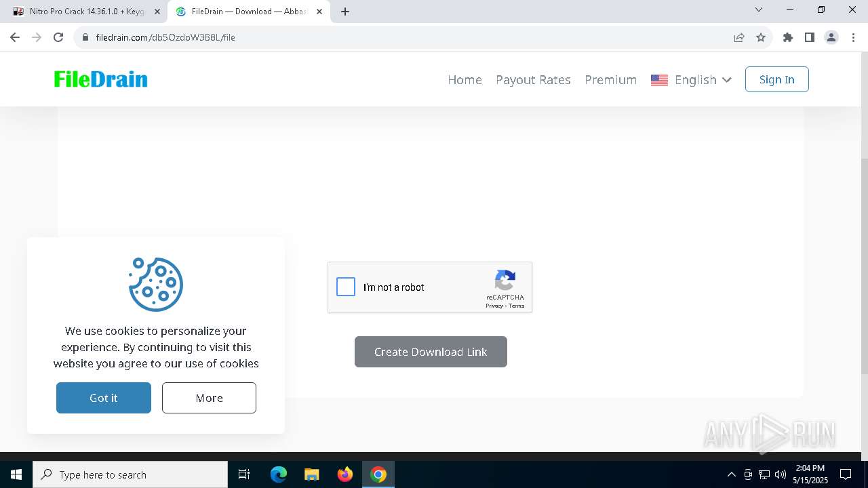Show hidden system tray icons
The image size is (868, 488).
coord(731,474)
